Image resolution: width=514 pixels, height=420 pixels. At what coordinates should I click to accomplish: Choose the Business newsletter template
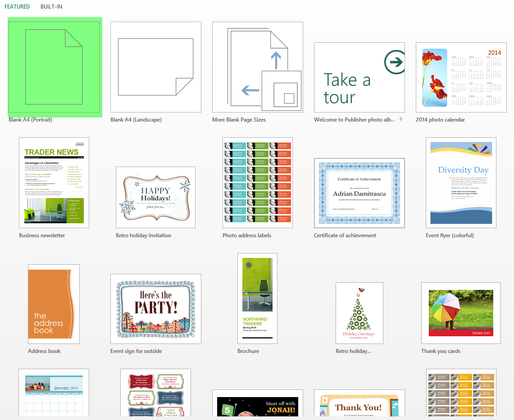click(x=54, y=183)
